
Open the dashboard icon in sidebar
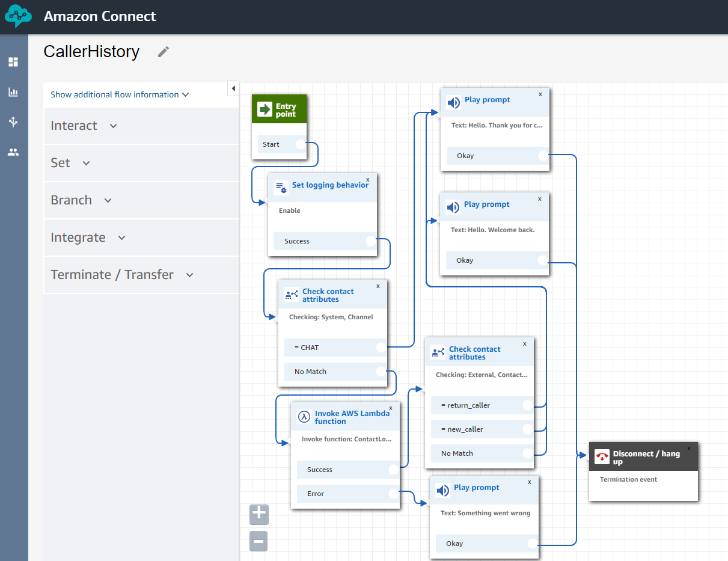(x=13, y=62)
